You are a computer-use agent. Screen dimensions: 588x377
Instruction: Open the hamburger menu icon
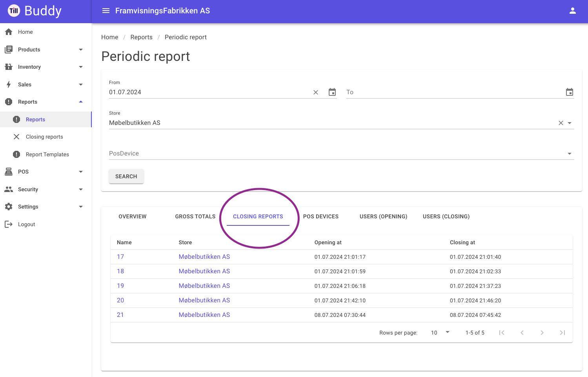pos(106,11)
